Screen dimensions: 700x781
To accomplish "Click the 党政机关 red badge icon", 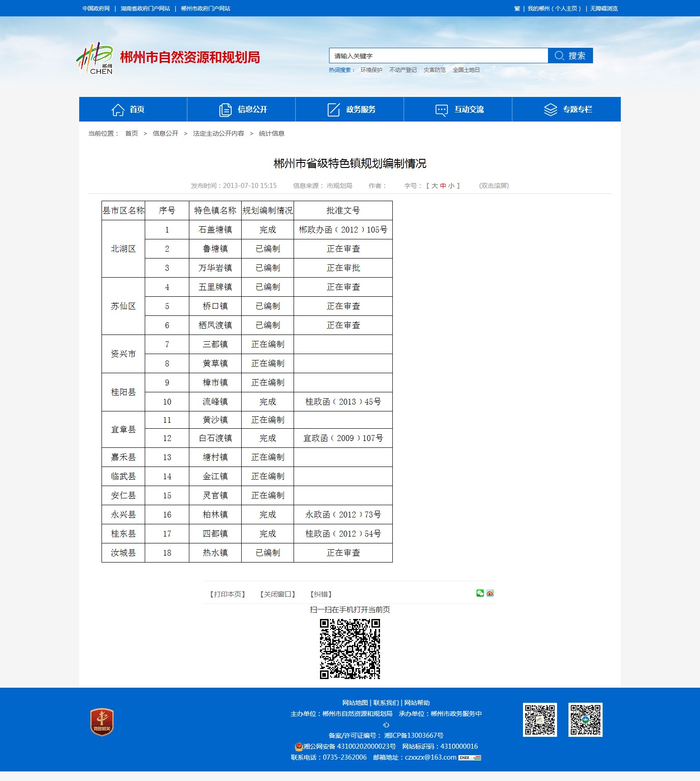I will pos(101,722).
